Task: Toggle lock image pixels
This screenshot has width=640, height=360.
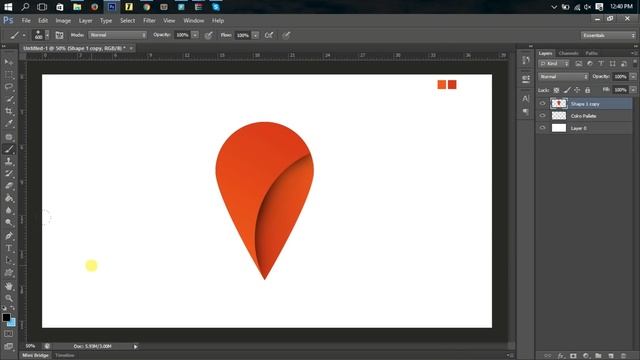Action: coord(567,90)
